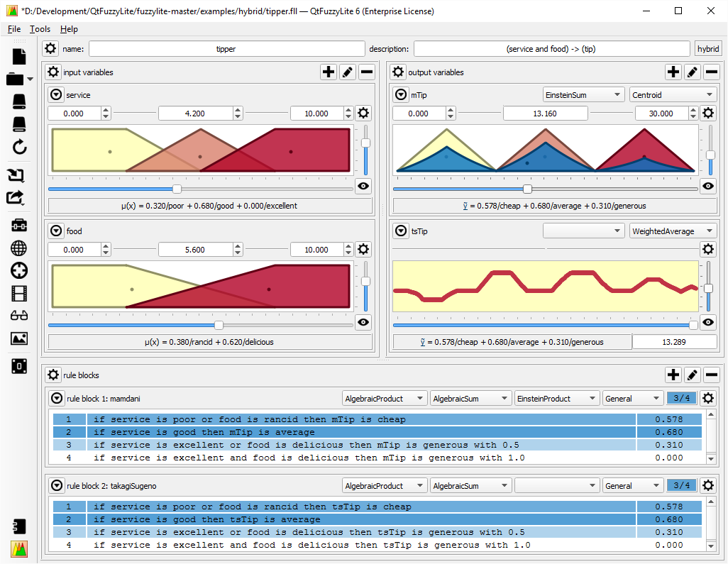Click the toolbox icon in the sidebar
The width and height of the screenshot is (728, 564).
click(19, 225)
